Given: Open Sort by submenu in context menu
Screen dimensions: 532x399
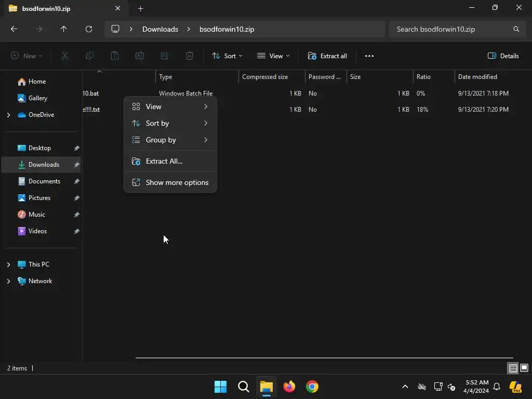Looking at the screenshot, I should pyautogui.click(x=170, y=123).
